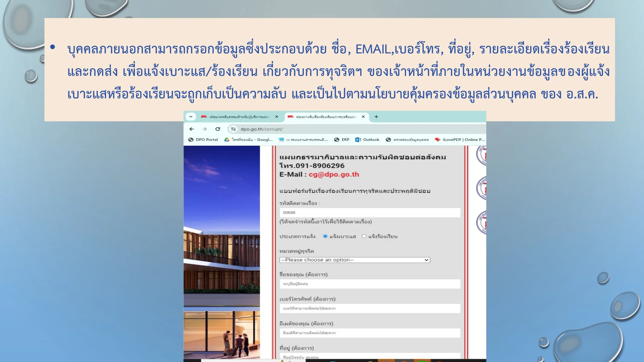
Task: Click the browser back arrow
Action: [x=192, y=129]
